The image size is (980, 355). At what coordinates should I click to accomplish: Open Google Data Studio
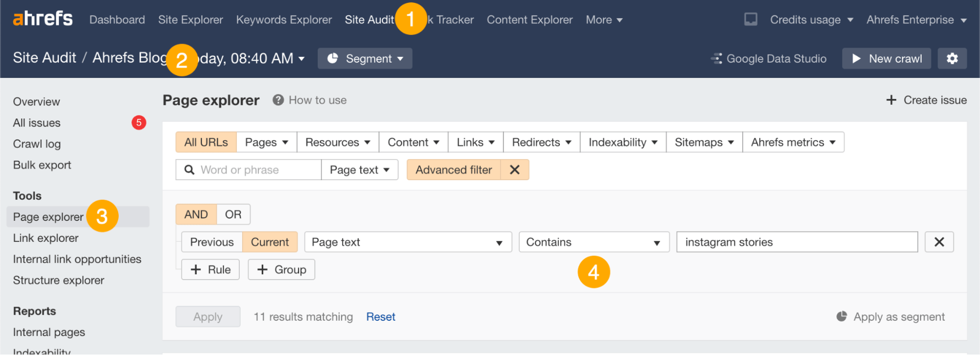(x=769, y=58)
